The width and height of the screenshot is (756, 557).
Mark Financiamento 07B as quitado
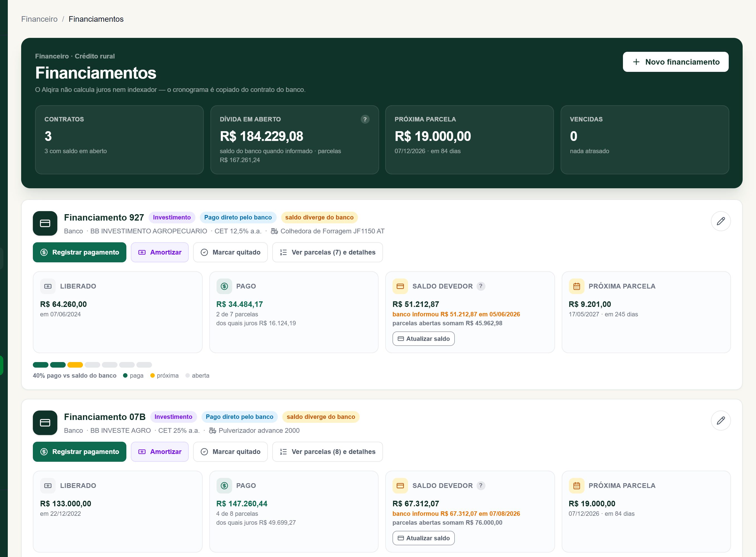pos(230,451)
